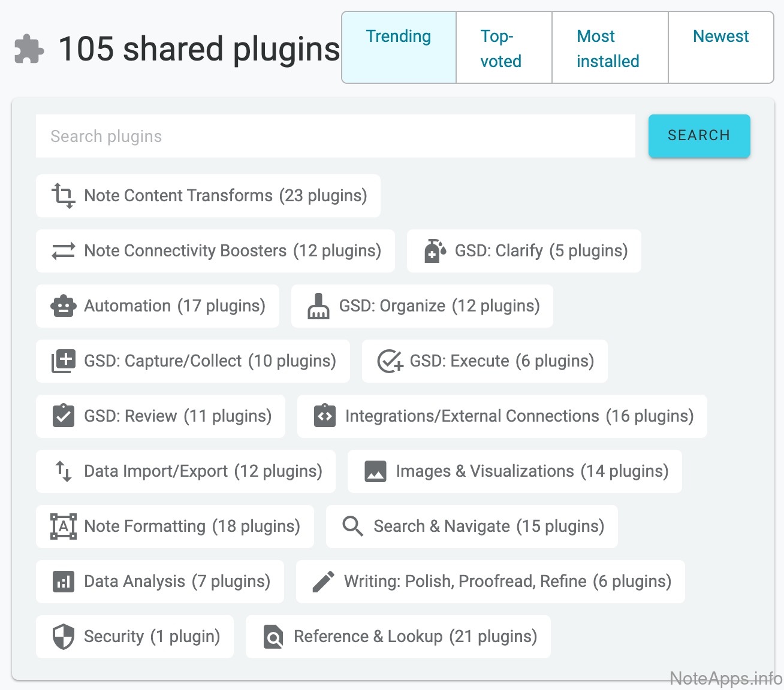Click the crop icon for Note Content Transforms

click(63, 196)
